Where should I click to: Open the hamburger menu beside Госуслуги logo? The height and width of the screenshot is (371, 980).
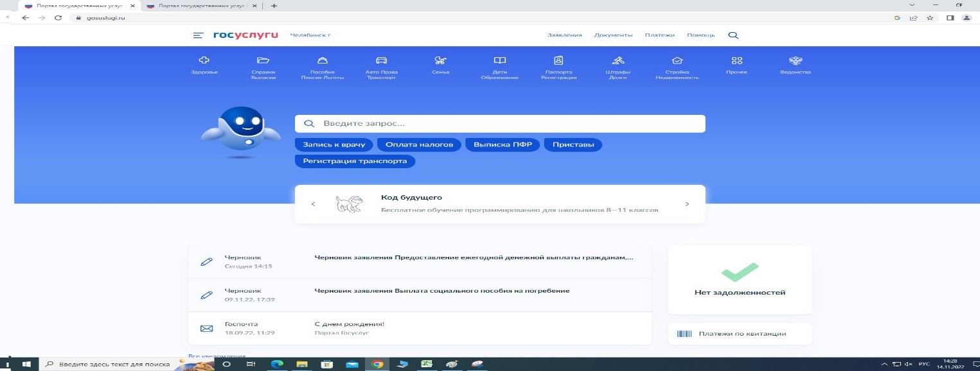point(198,35)
